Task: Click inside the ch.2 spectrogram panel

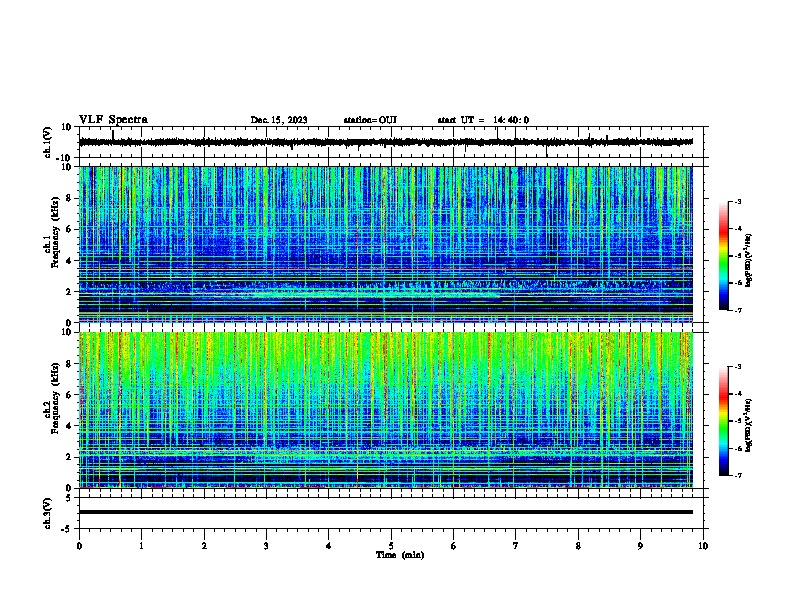Action: tap(386, 410)
